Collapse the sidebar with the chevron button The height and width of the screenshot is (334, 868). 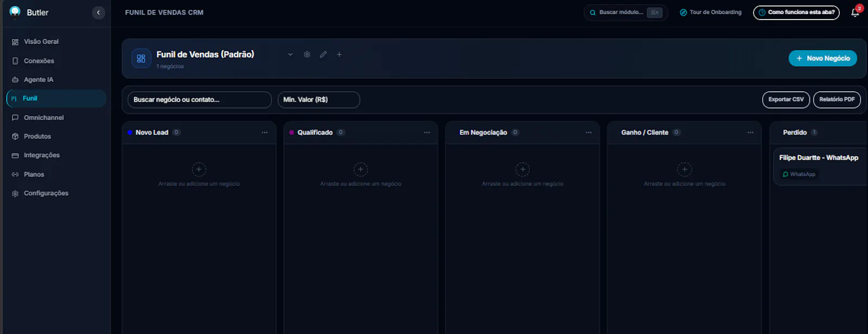click(98, 12)
